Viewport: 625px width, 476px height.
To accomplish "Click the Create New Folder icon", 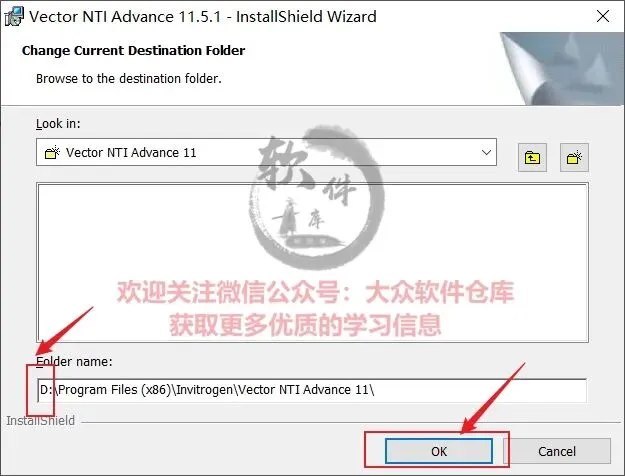I will (x=574, y=157).
